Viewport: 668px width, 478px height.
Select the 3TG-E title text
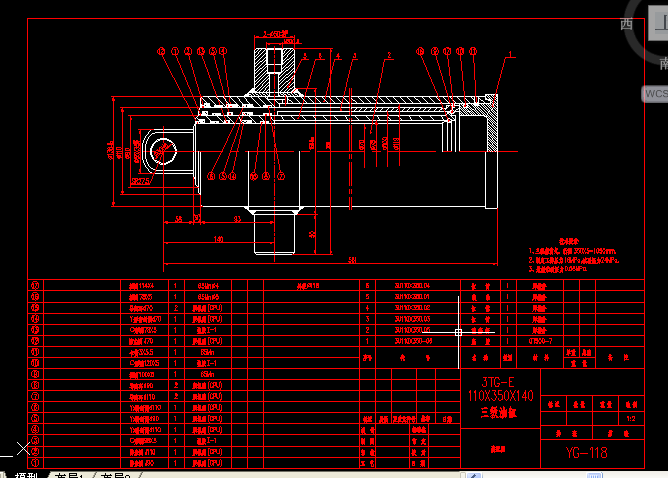498,382
